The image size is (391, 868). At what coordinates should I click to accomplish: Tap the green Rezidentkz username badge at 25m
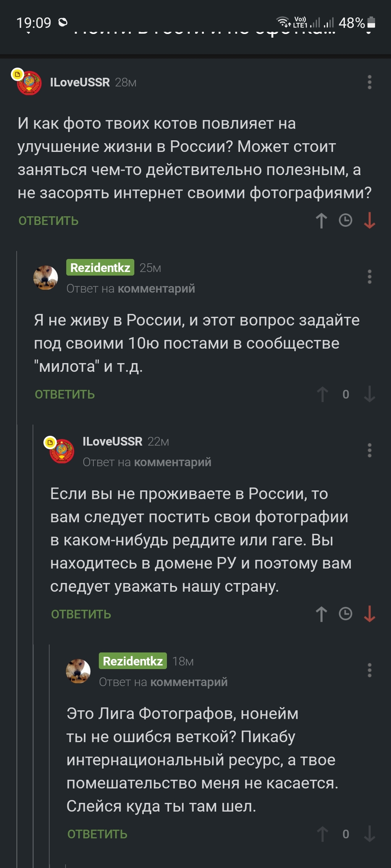[100, 268]
